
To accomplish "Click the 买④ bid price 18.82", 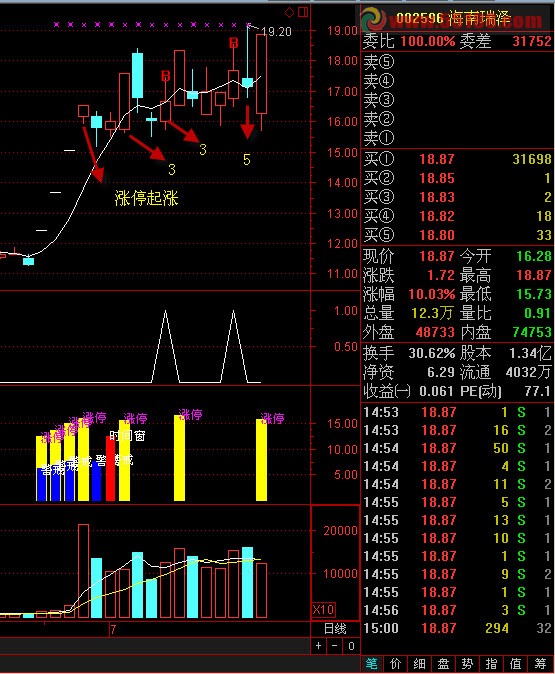I will [437, 216].
